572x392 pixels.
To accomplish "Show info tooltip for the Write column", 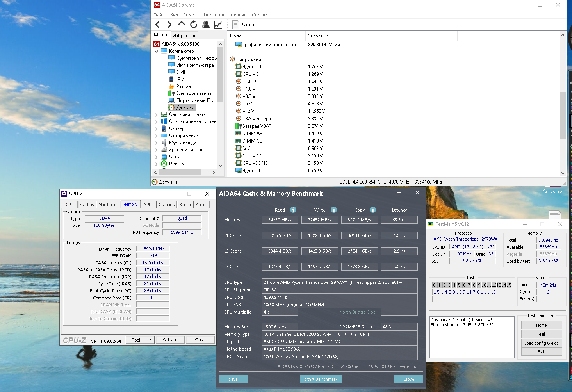I will [x=334, y=210].
